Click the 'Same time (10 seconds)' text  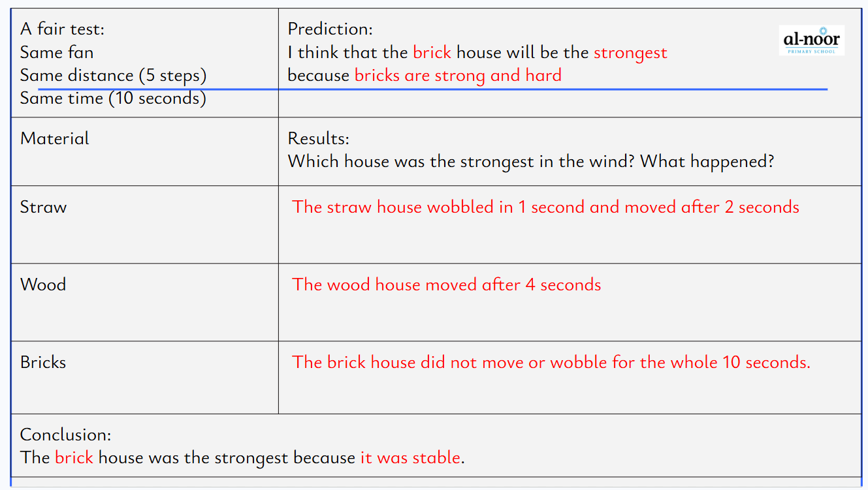tap(113, 99)
